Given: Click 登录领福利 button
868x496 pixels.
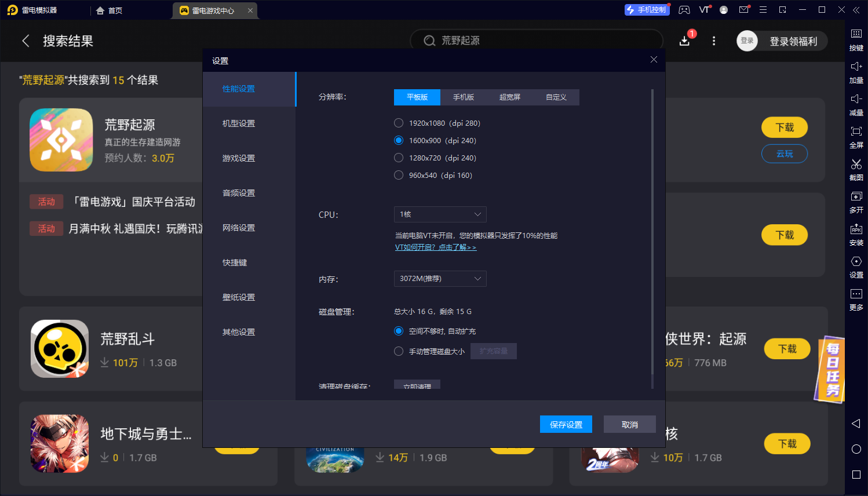Looking at the screenshot, I should 793,41.
